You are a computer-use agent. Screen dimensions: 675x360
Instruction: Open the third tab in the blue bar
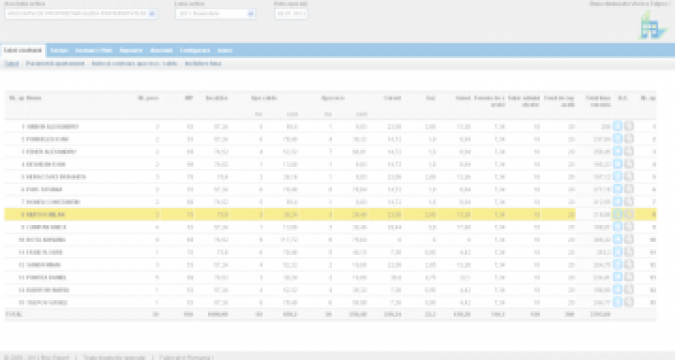point(93,50)
